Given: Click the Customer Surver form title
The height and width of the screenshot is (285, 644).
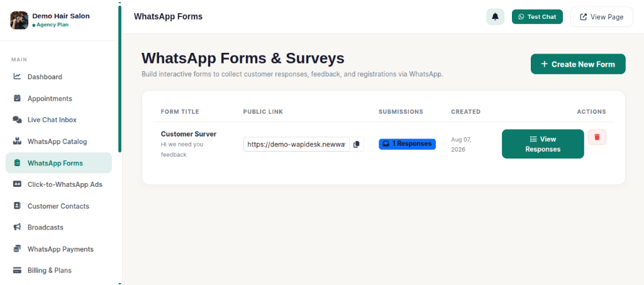Looking at the screenshot, I should [189, 134].
